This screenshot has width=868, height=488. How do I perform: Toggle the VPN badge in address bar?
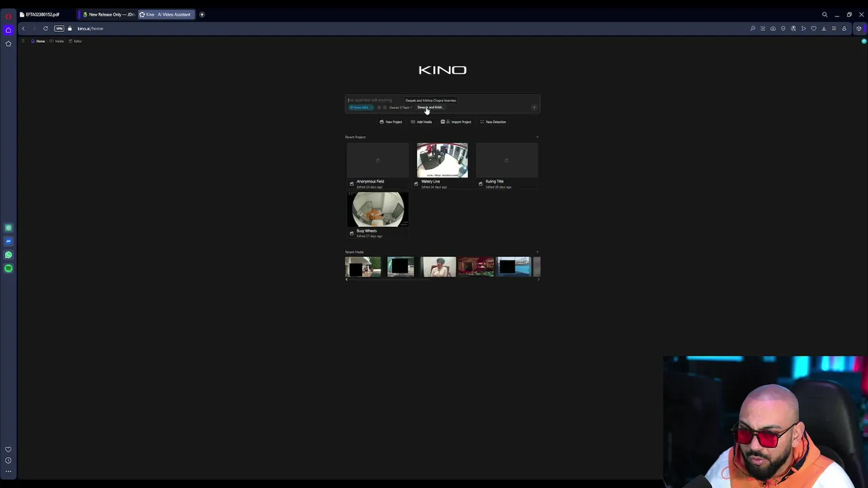click(x=59, y=28)
